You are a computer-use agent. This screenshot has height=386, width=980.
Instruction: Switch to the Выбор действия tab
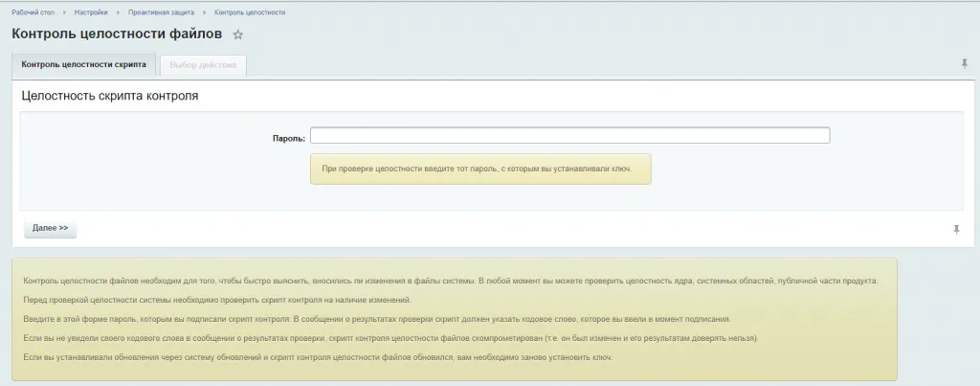(202, 65)
